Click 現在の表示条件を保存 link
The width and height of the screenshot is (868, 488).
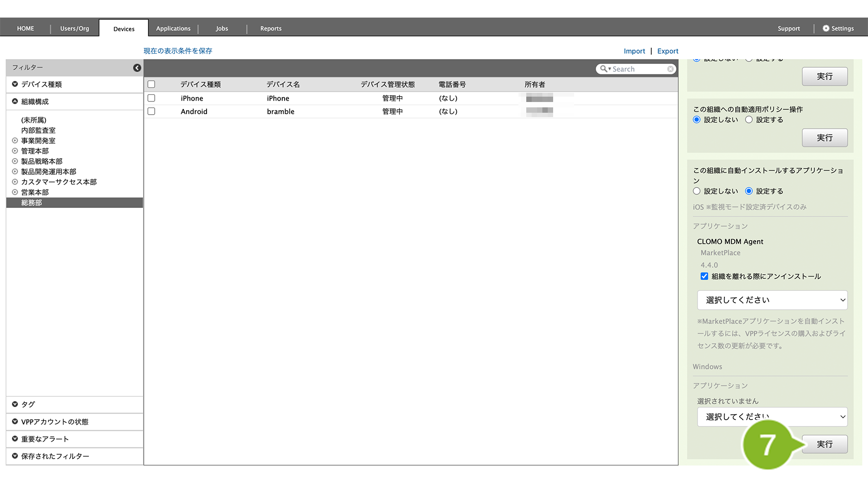pos(178,51)
